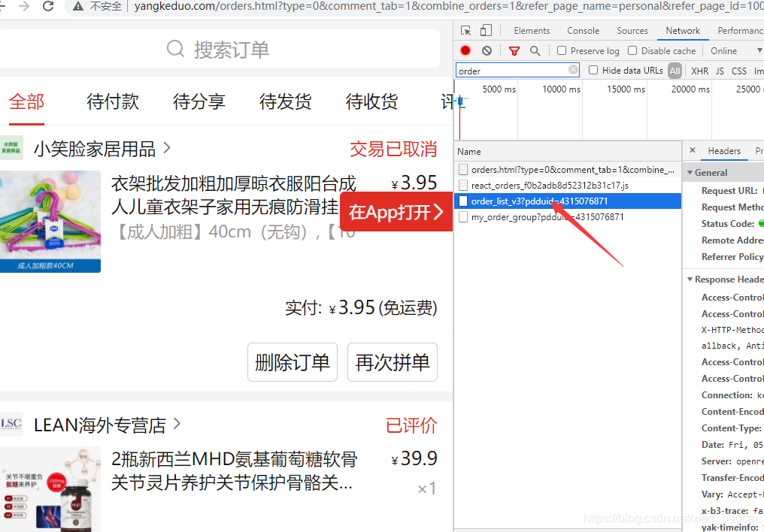This screenshot has width=764, height=532.
Task: Open 小笑脸家居用品 shop via chevron
Action: point(167,147)
